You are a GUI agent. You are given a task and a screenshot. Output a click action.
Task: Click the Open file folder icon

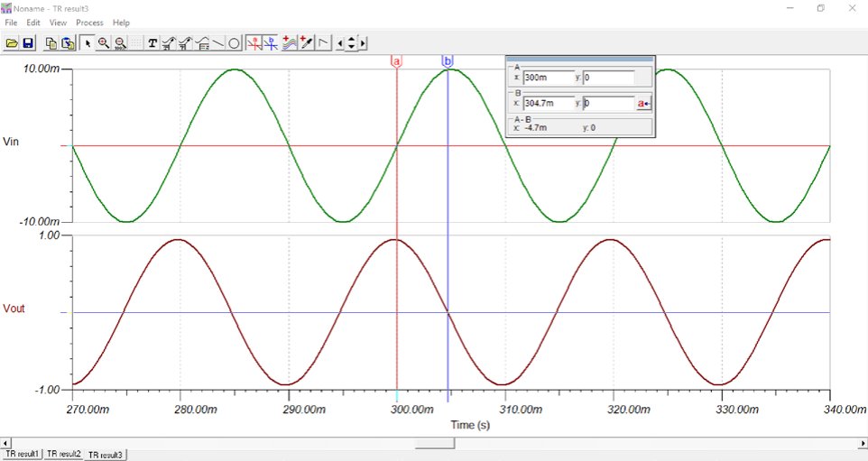click(12, 42)
